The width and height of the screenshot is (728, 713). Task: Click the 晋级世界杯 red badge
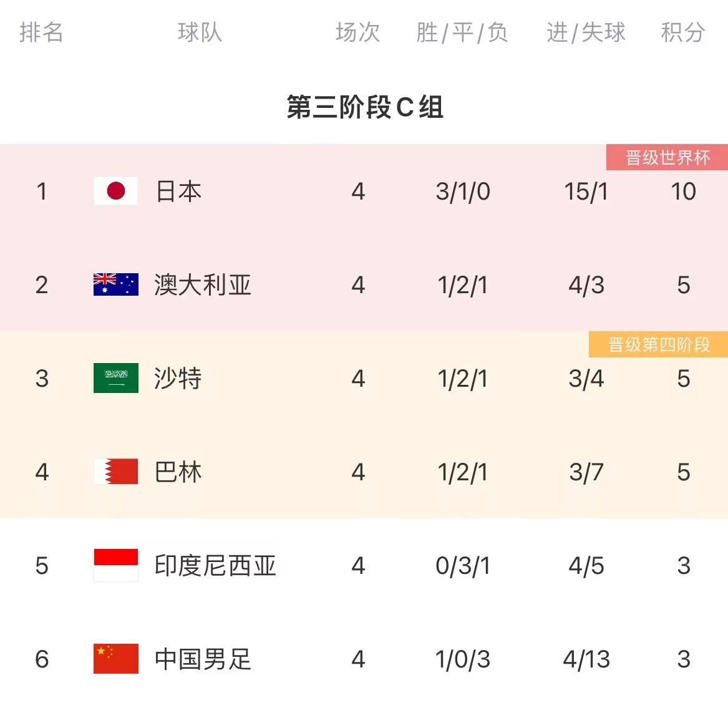coord(667,158)
